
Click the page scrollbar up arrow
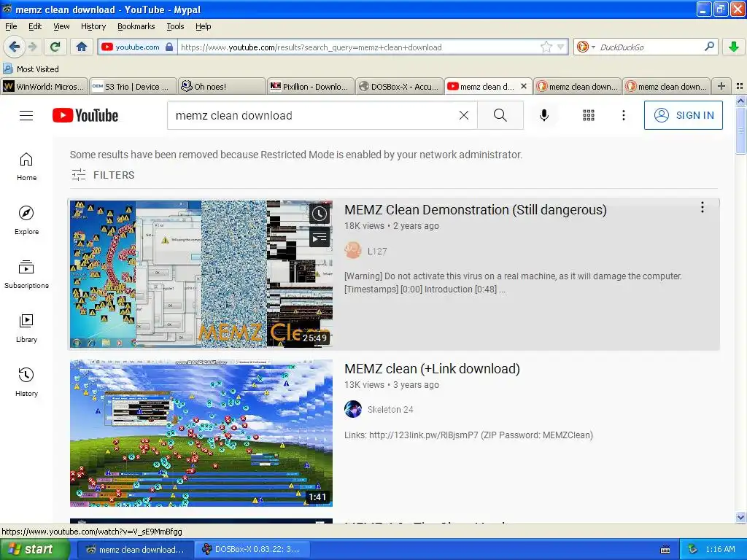coord(740,101)
